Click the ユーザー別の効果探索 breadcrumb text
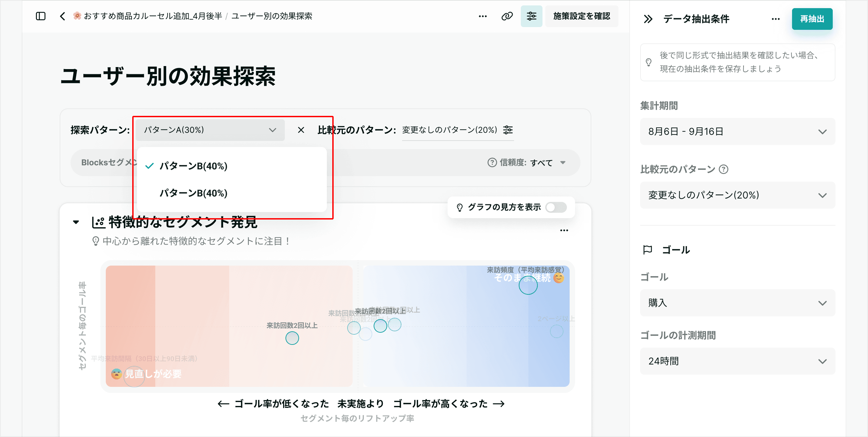Screen dimensions: 868x437 point(272,16)
